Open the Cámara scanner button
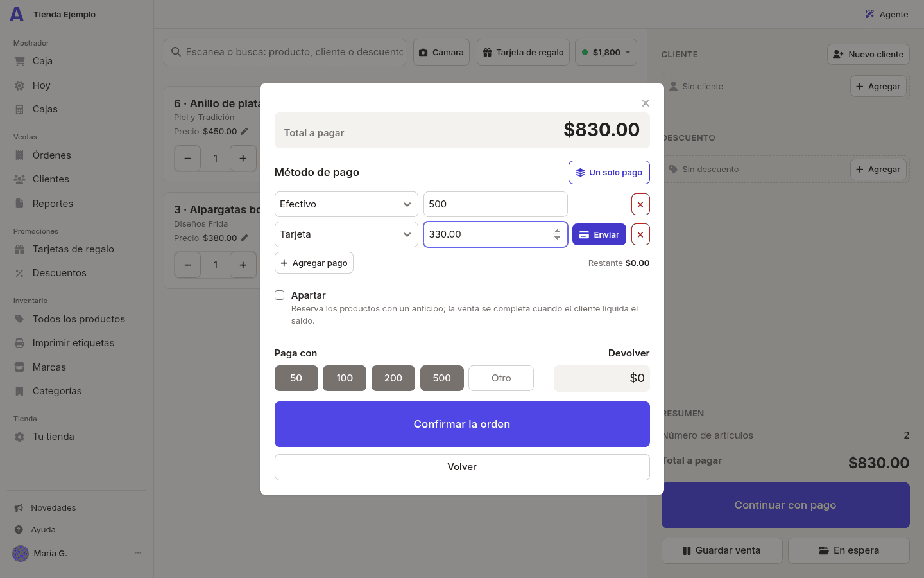The image size is (924, 578). click(x=441, y=52)
